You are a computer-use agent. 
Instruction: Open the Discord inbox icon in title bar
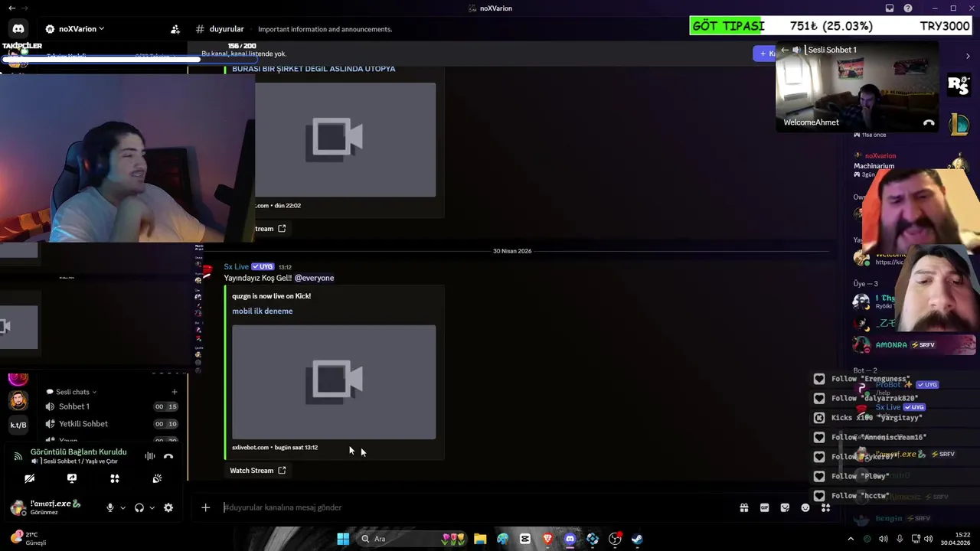coord(890,8)
